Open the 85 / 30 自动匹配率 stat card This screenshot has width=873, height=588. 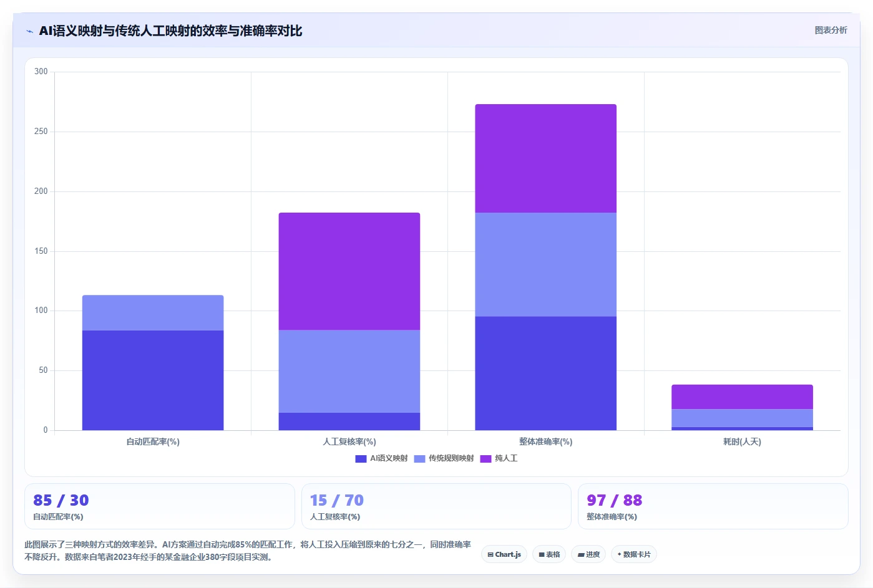(159, 506)
